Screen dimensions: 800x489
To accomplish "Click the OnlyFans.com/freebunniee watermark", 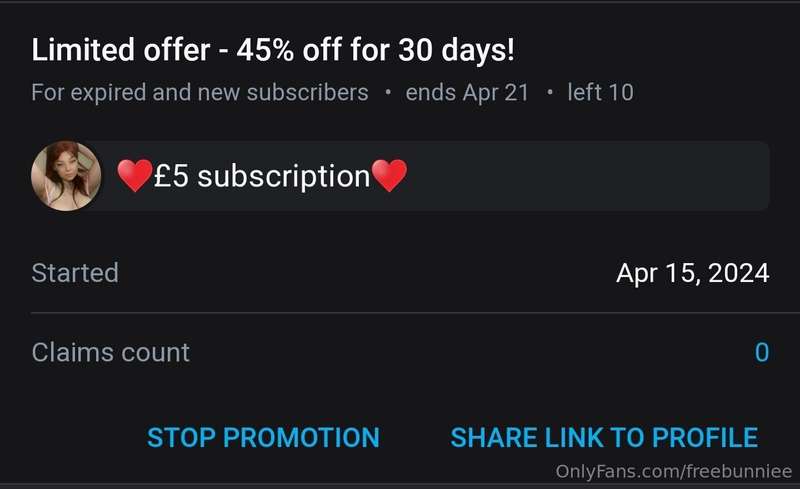I will coord(673,471).
